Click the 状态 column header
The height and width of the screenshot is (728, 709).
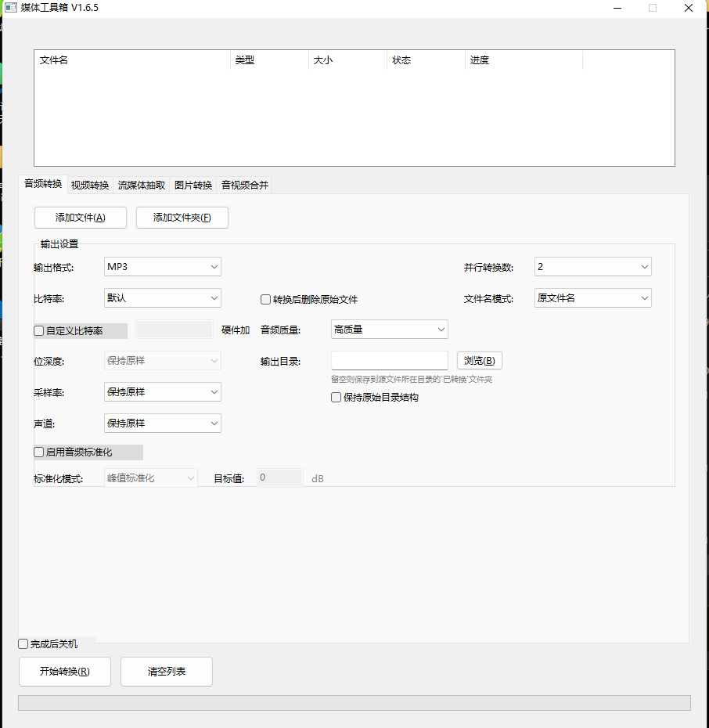pos(426,60)
